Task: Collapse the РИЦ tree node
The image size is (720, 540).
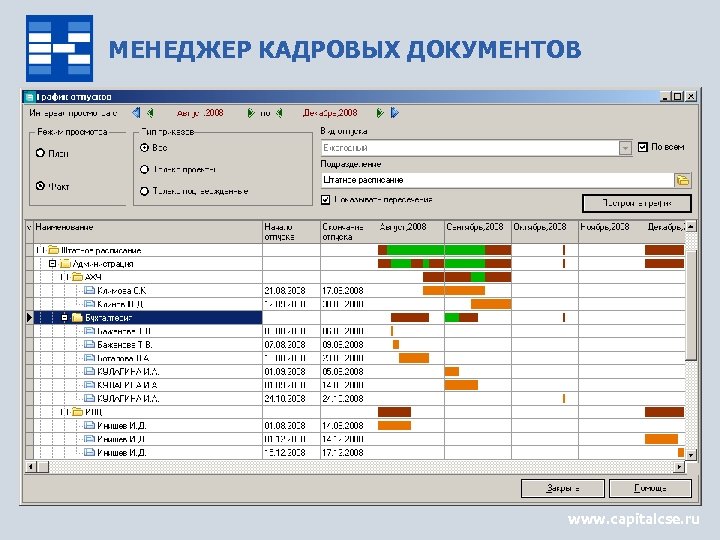Action: pos(64,412)
